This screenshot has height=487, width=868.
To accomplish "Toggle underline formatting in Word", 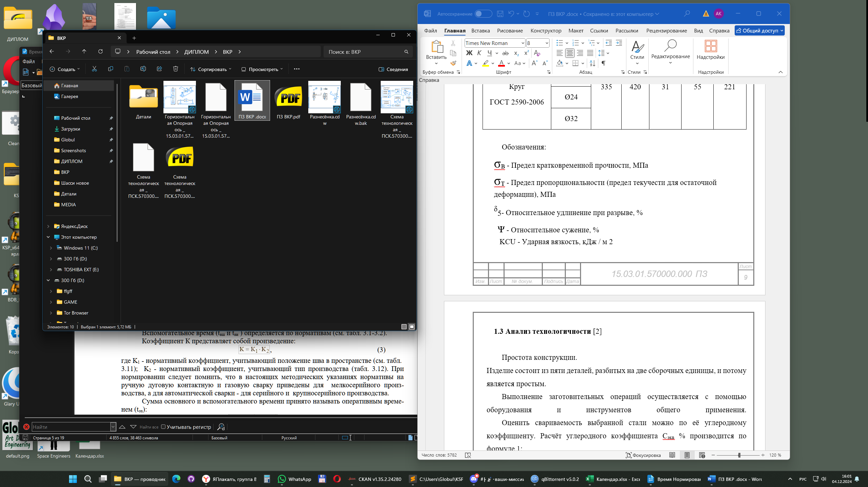I will tap(490, 53).
